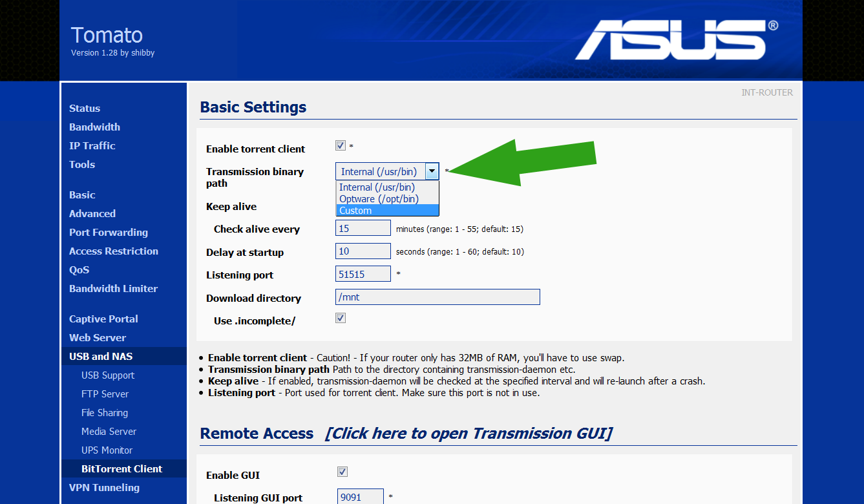Toggle the Use .incomplete/ checkbox
Screen dimensions: 864x504
(x=341, y=318)
